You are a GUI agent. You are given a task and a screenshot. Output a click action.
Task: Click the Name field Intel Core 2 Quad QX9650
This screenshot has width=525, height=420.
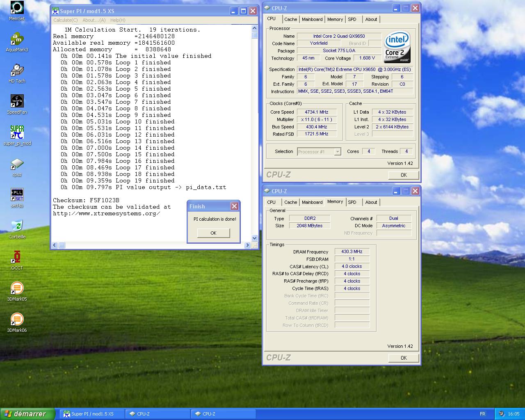tap(339, 36)
